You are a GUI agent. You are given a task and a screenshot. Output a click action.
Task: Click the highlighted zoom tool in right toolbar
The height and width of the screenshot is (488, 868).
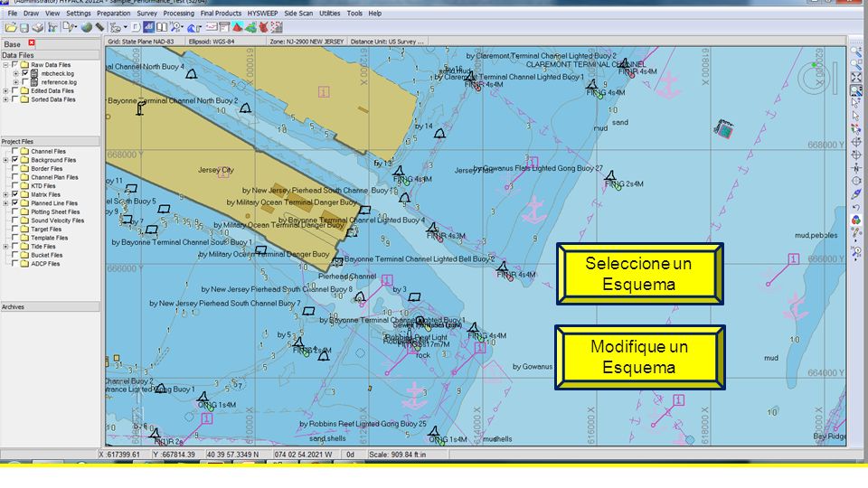point(856,90)
